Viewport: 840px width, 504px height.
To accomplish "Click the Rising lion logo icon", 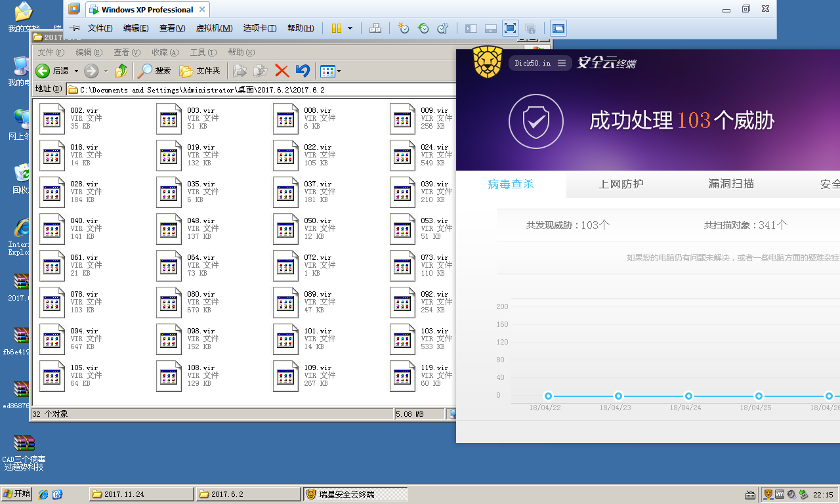I will point(488,63).
